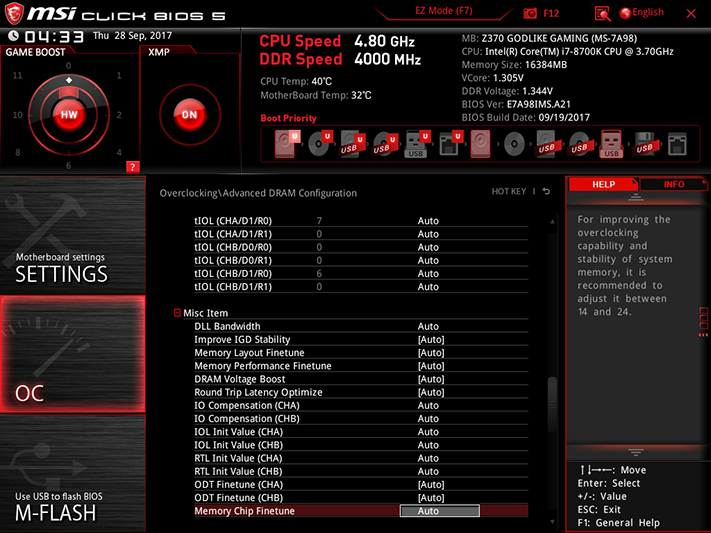
Task: Click the date Thu 28 Sep, 2017
Action: click(x=132, y=35)
